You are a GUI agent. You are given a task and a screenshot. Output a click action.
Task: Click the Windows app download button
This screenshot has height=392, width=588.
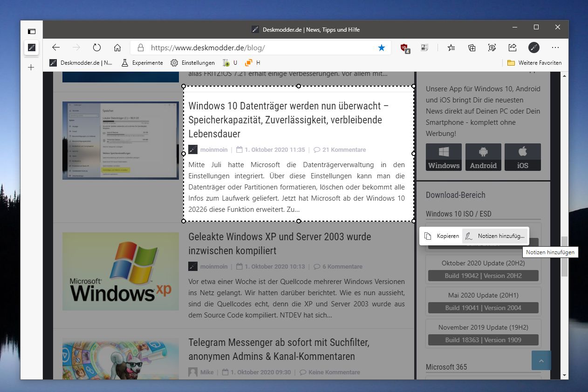click(x=444, y=157)
